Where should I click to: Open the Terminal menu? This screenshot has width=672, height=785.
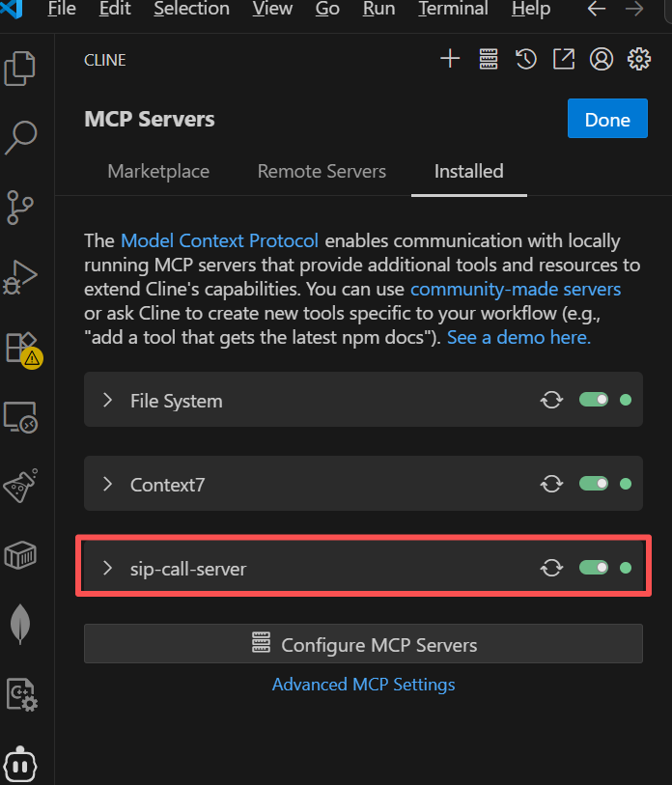[453, 9]
